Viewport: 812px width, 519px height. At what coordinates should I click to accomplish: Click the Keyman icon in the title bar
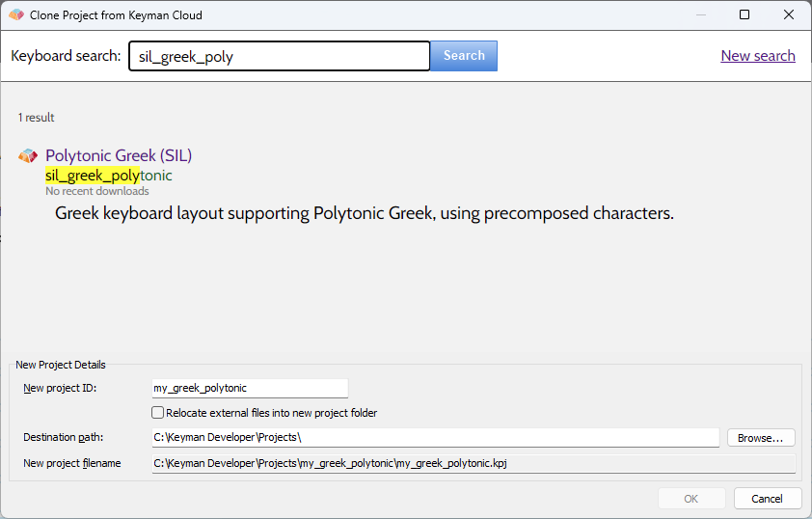pos(16,15)
